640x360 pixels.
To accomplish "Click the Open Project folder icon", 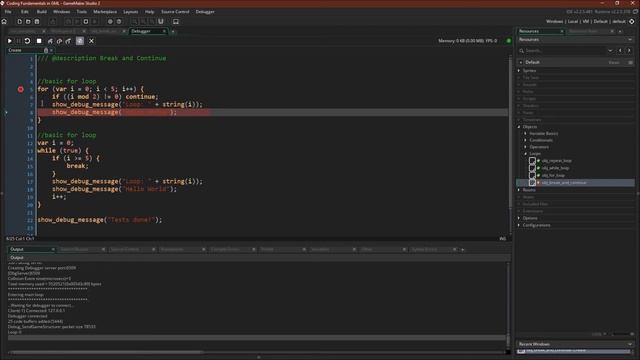I will pos(28,21).
